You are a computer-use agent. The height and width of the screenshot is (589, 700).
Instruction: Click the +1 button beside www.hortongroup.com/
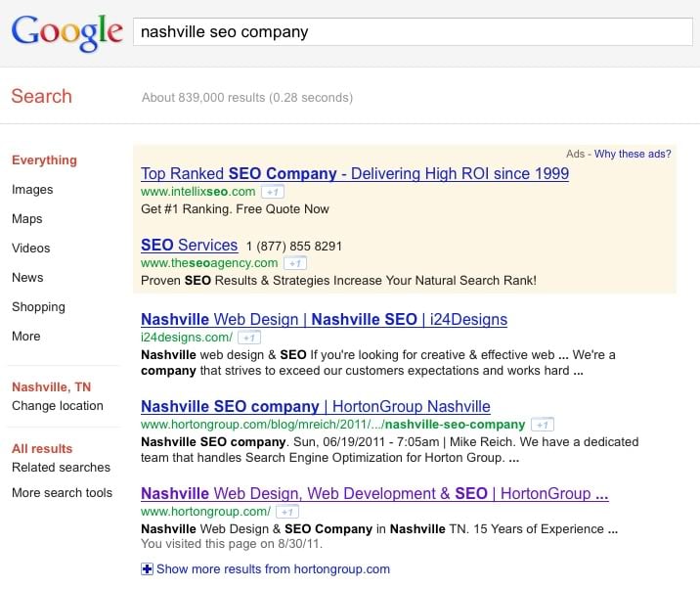coord(287,512)
